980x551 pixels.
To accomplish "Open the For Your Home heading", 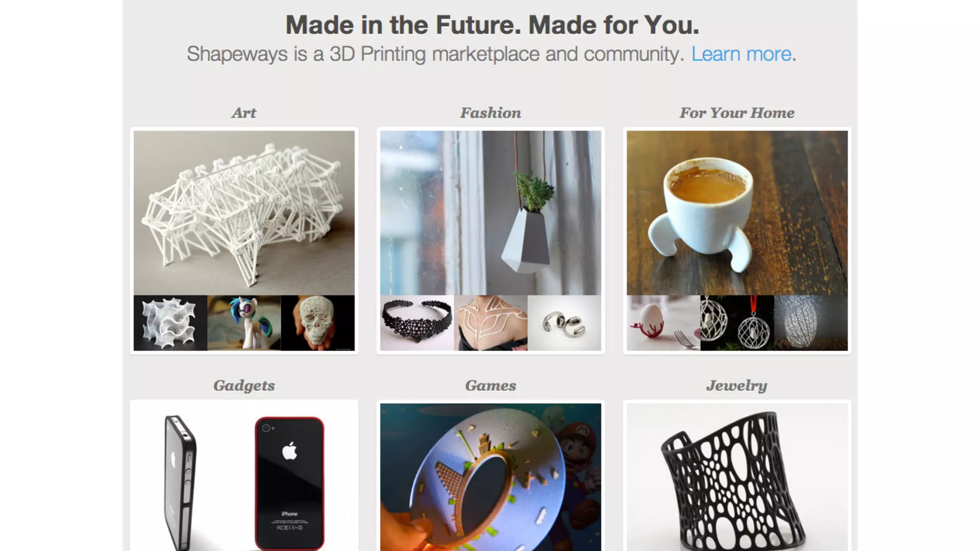I will 737,113.
